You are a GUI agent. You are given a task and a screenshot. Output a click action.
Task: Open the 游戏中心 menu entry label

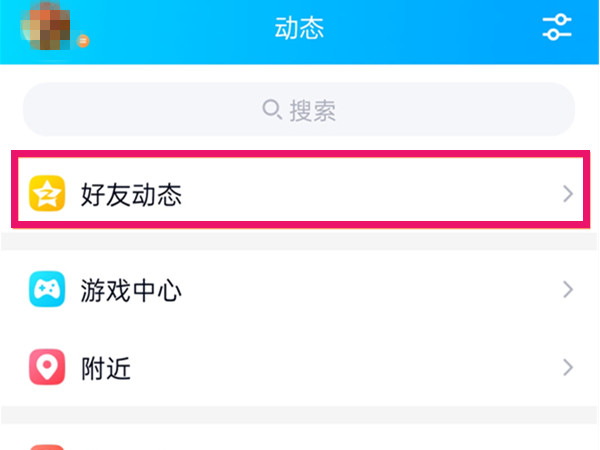(x=131, y=291)
